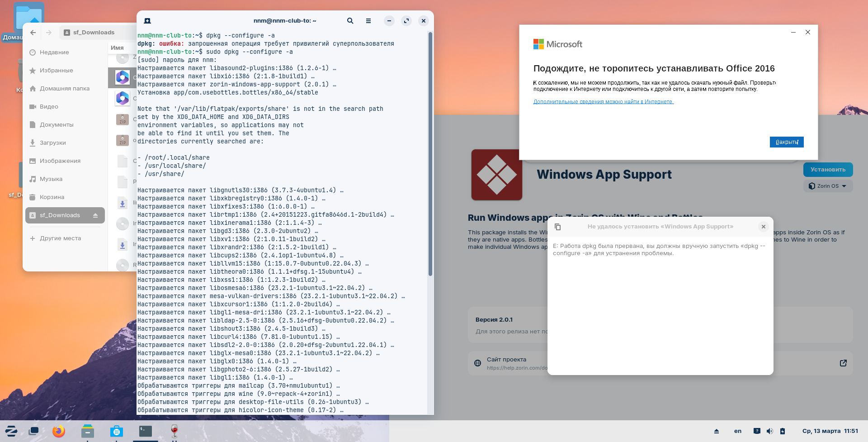
Task: Open Видео folder in Files sidebar
Action: [x=65, y=107]
